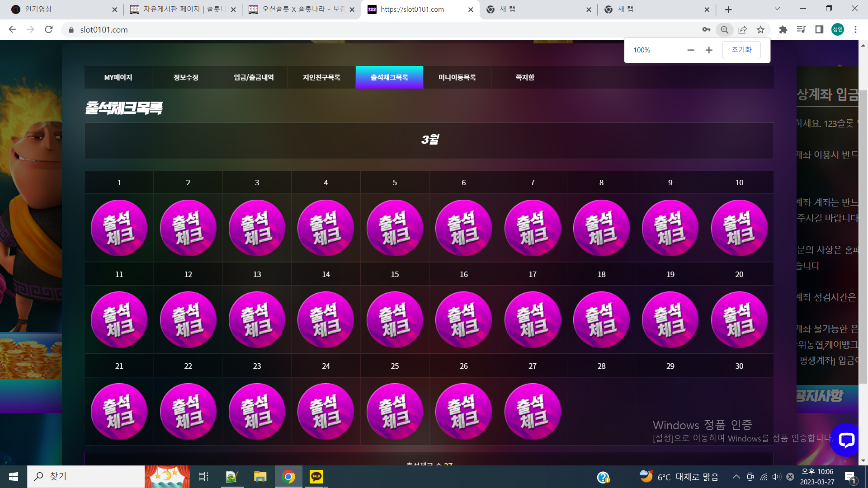Toggle the Chrome side panel
This screenshot has height=488, width=868.
(819, 30)
